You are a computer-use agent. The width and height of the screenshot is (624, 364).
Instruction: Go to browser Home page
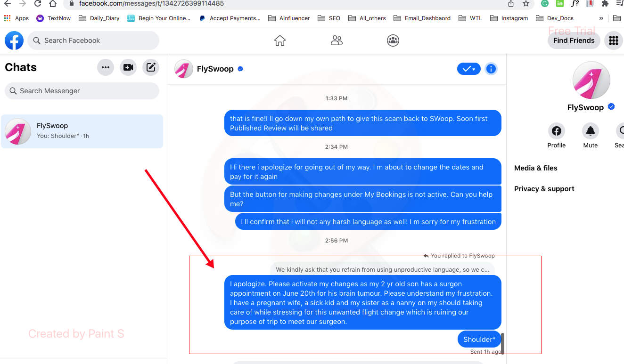tap(53, 4)
